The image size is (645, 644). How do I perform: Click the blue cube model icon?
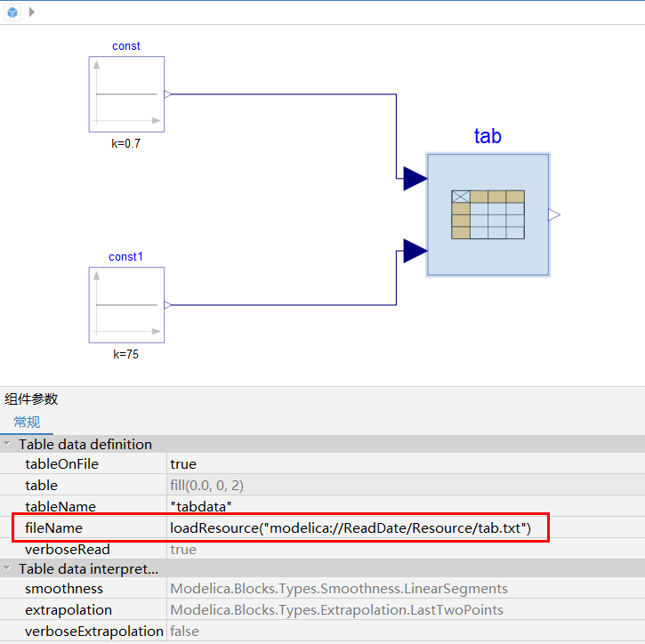coord(12,12)
